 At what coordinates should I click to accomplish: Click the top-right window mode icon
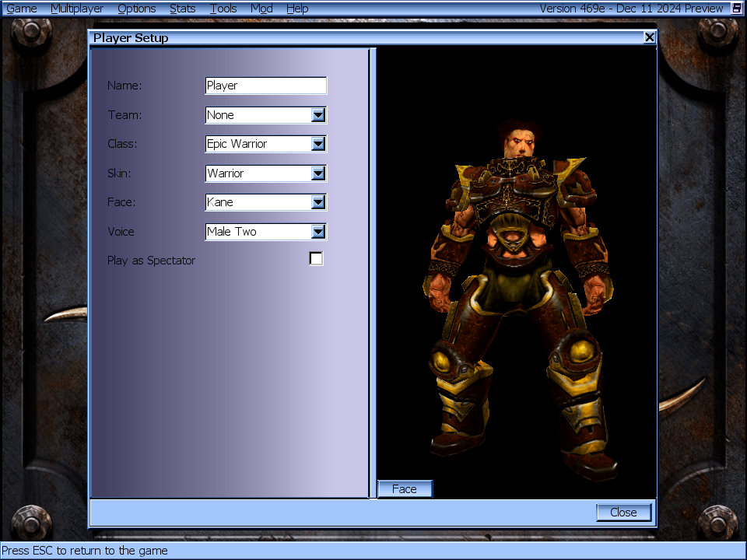(x=737, y=8)
